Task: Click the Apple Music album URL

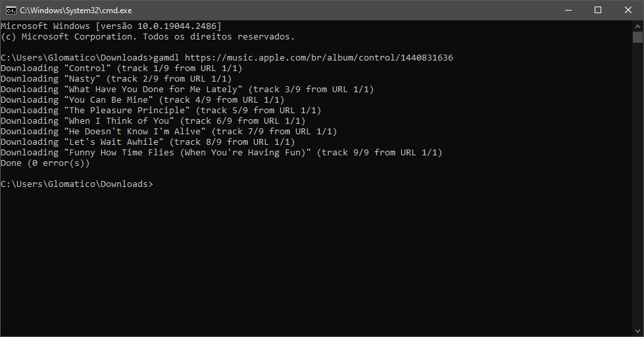Action: pos(318,58)
